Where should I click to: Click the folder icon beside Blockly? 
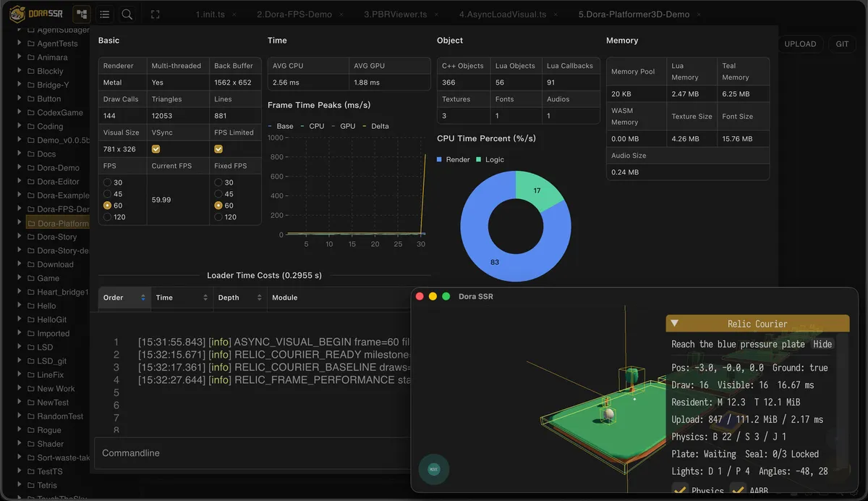(30, 71)
